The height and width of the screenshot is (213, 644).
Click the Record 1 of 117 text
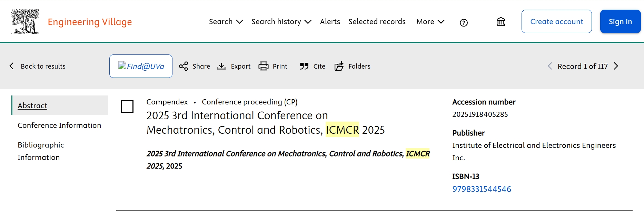click(x=583, y=66)
